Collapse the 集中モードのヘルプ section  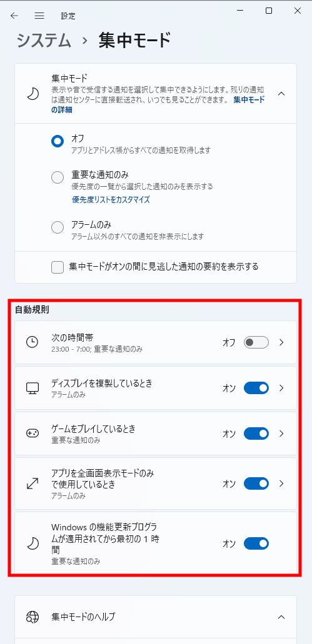(281, 617)
